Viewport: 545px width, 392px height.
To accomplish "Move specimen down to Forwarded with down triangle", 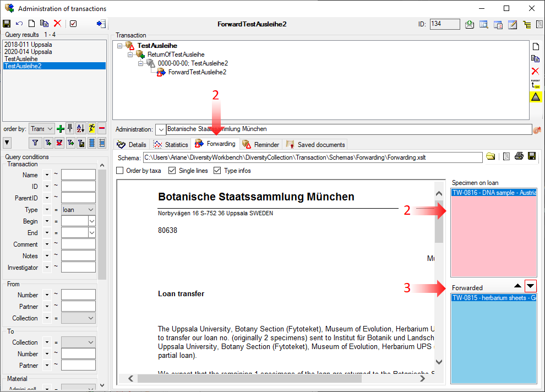I will (530, 286).
